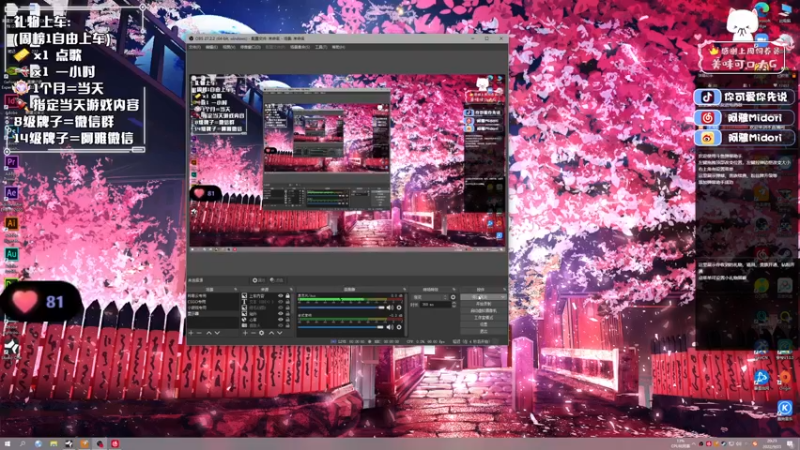Click the streaming button at the top of controls
The width and height of the screenshot is (800, 450).
pos(484,297)
